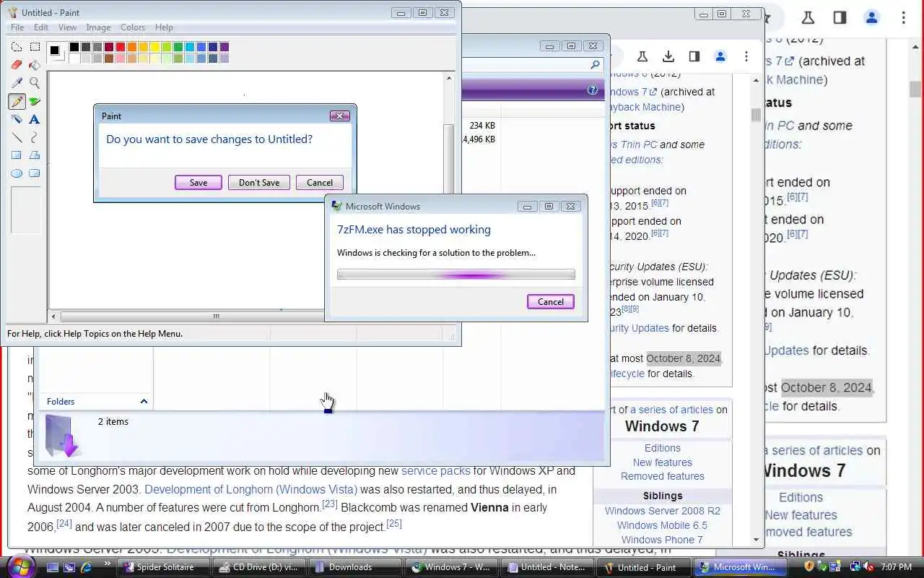This screenshot has height=578, width=924.
Task: Launch Internet Explorer from Quick Launch
Action: click(86, 568)
